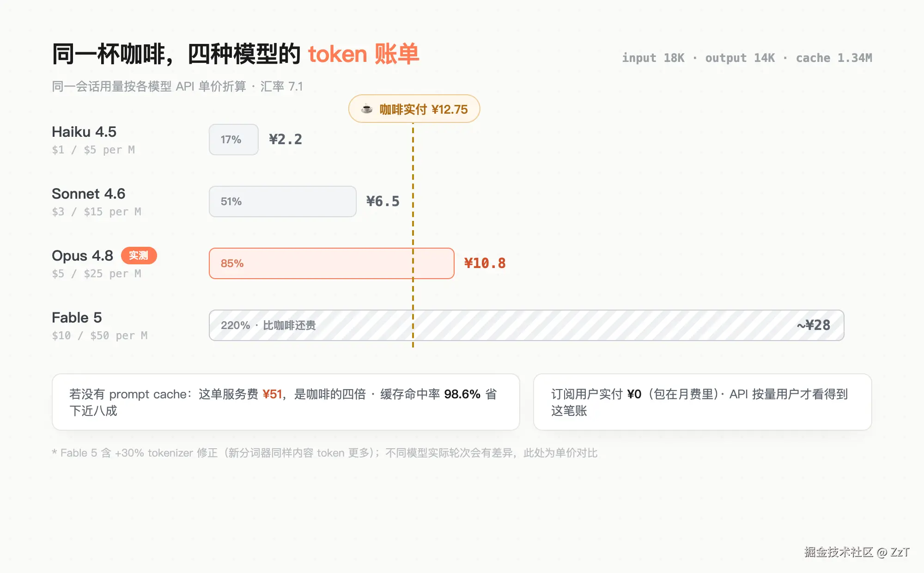This screenshot has height=573, width=924.
Task: Select the Opus 4.8 model name
Action: (82, 256)
